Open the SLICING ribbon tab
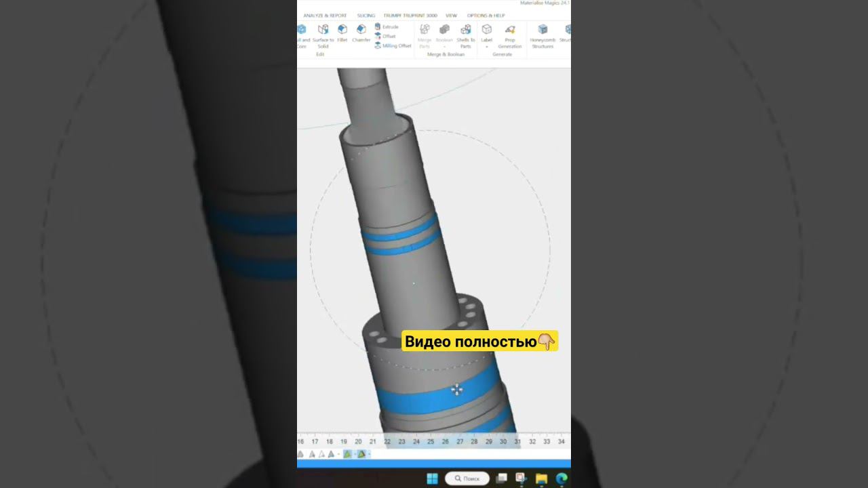 click(x=366, y=15)
